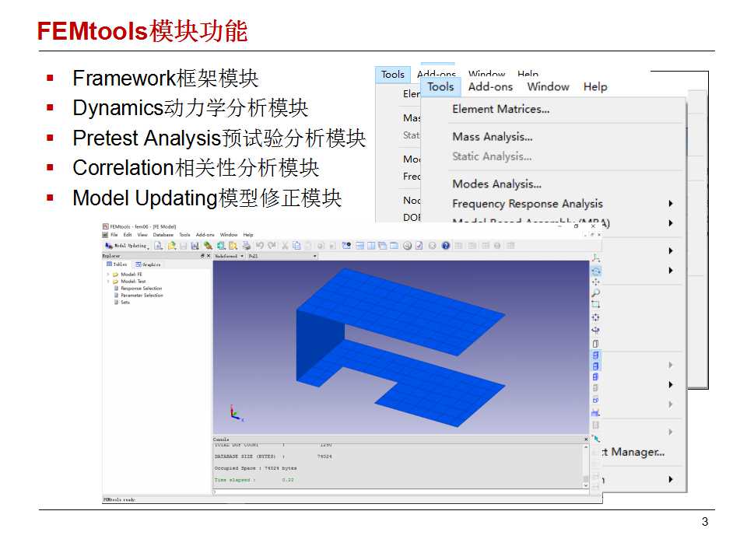Click the blue Save disk toolbar icon
The width and height of the screenshot is (747, 560).
click(195, 246)
